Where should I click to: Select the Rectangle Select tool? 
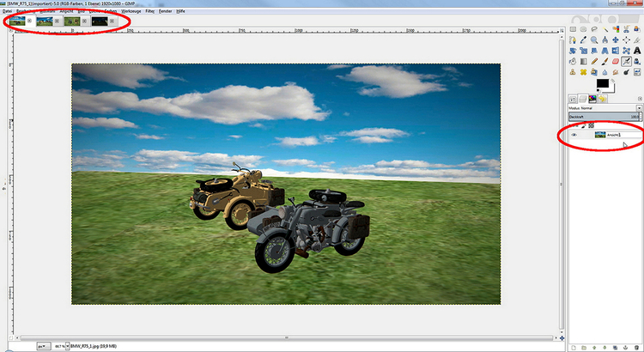tap(573, 29)
